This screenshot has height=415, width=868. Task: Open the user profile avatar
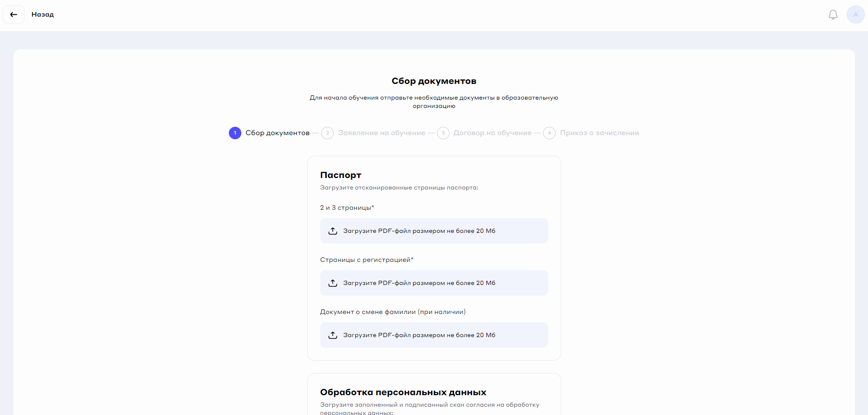[855, 15]
